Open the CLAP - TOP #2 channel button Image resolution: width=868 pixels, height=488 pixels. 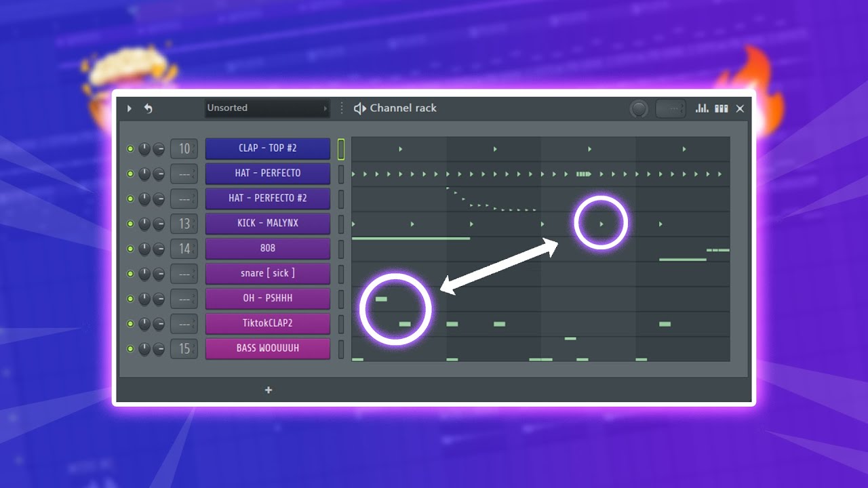point(268,148)
